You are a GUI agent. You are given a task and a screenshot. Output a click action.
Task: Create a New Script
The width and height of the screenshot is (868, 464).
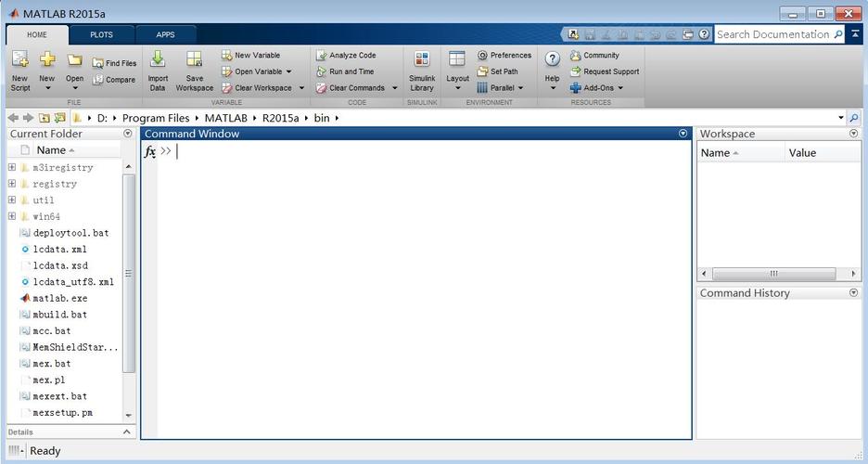click(19, 71)
